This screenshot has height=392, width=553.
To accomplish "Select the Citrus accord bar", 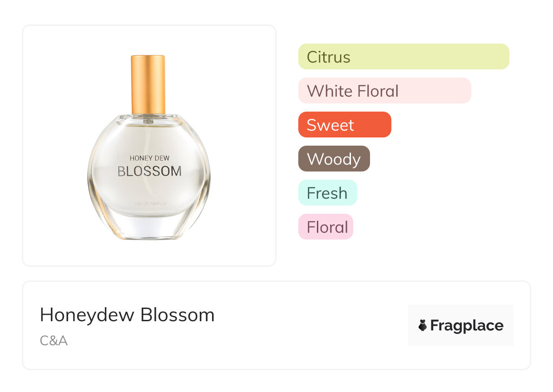I will pyautogui.click(x=403, y=57).
